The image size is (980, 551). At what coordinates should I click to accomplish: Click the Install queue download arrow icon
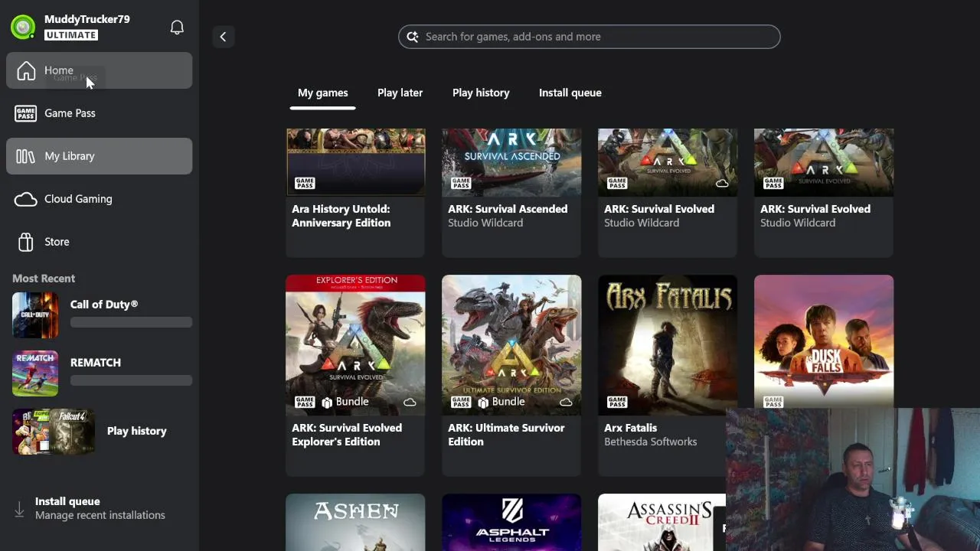(20, 508)
